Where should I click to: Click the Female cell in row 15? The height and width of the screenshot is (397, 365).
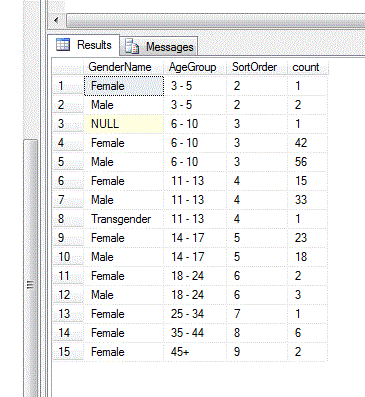click(x=124, y=352)
